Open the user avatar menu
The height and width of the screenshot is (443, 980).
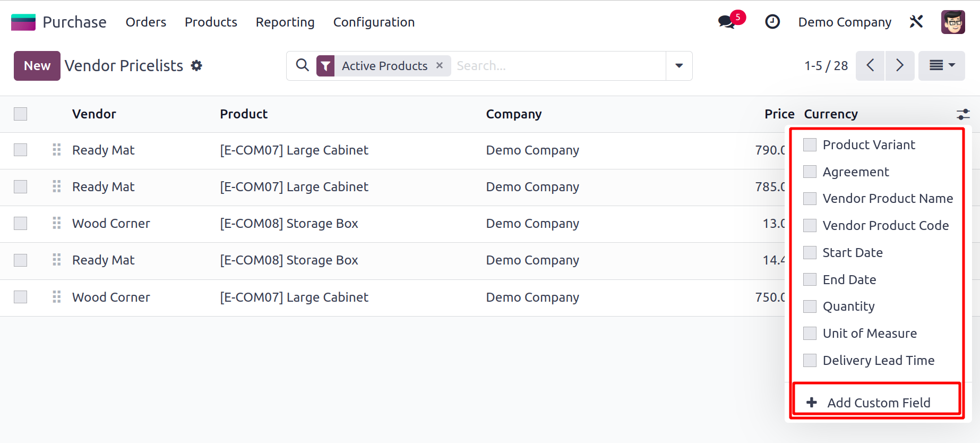pyautogui.click(x=953, y=22)
